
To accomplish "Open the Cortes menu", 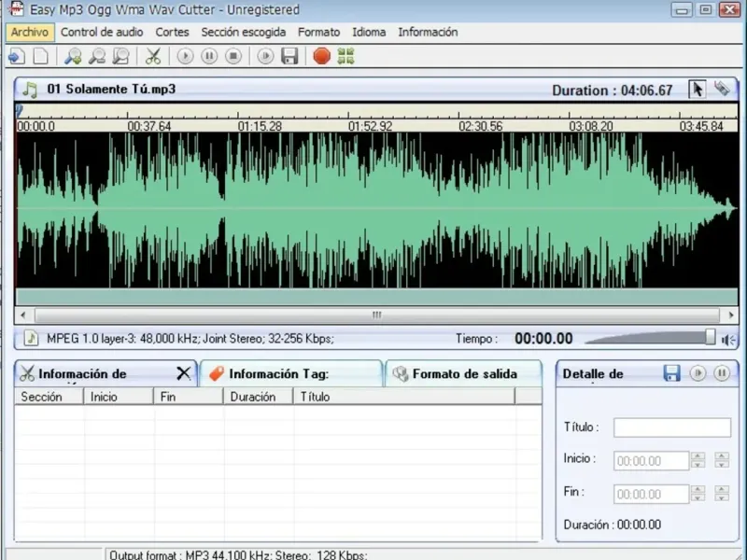I will [172, 32].
